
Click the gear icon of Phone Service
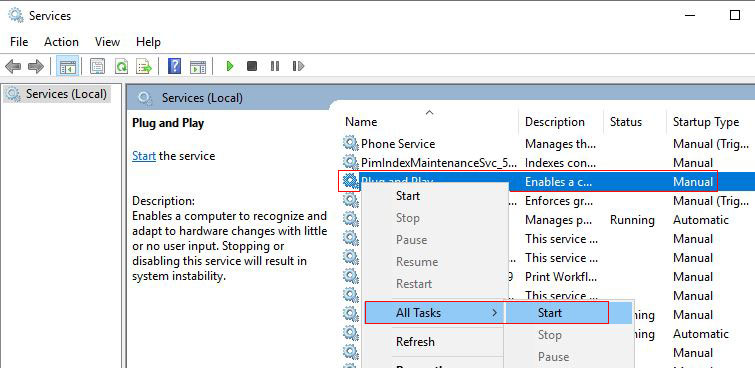(351, 144)
